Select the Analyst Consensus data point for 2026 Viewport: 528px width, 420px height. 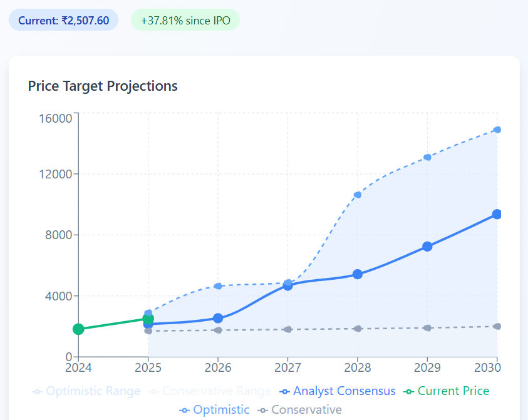tap(218, 319)
